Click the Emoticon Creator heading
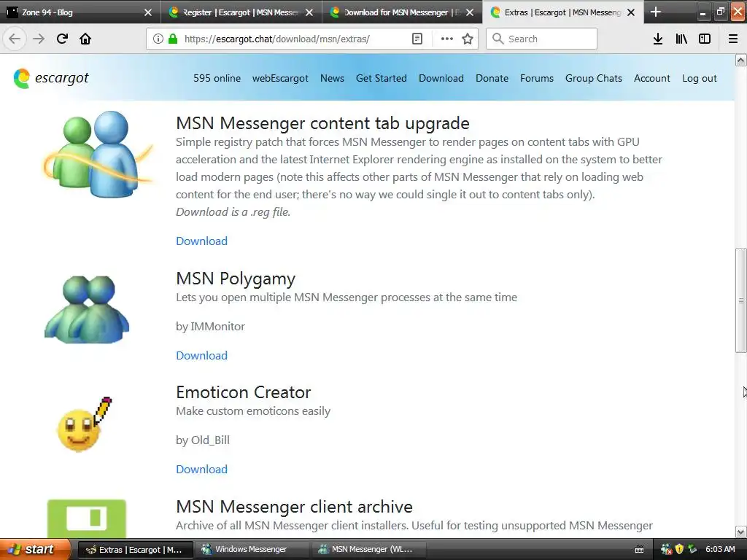 [244, 392]
